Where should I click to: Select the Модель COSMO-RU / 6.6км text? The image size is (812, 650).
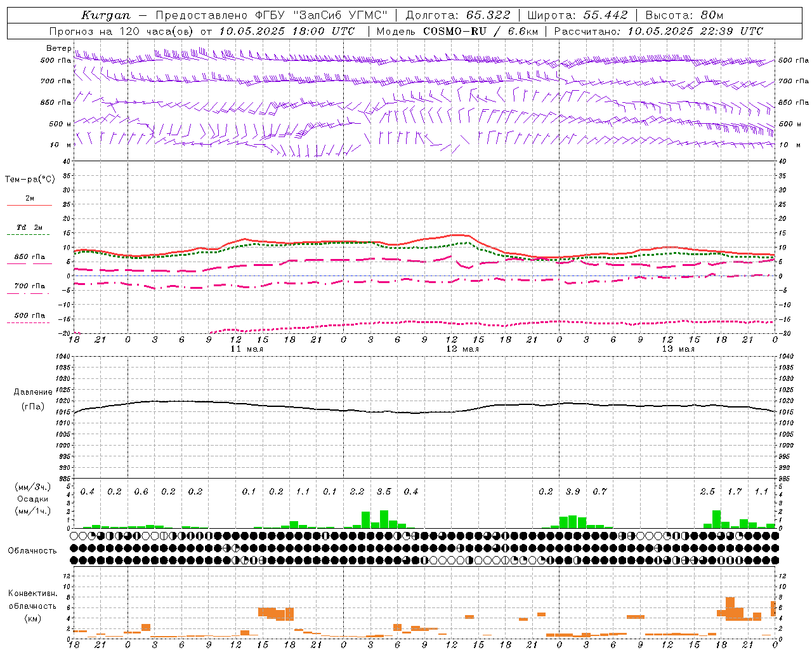[x=457, y=31]
